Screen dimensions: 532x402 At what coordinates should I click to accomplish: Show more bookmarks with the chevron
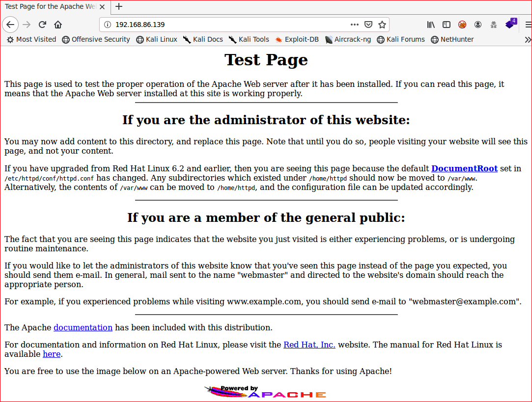528,40
